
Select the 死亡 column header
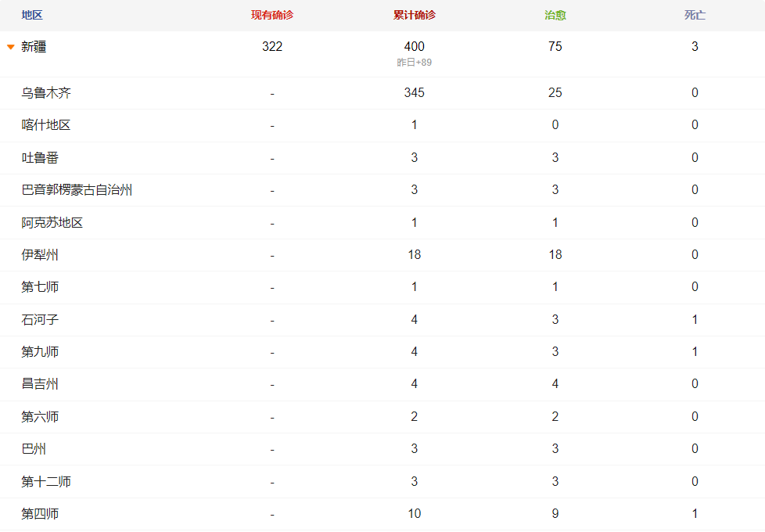pyautogui.click(x=695, y=15)
